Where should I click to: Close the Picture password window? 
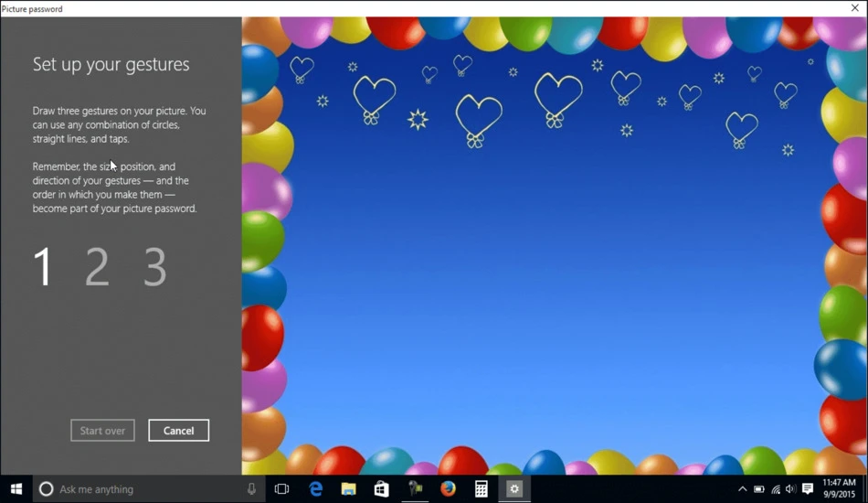pos(854,8)
